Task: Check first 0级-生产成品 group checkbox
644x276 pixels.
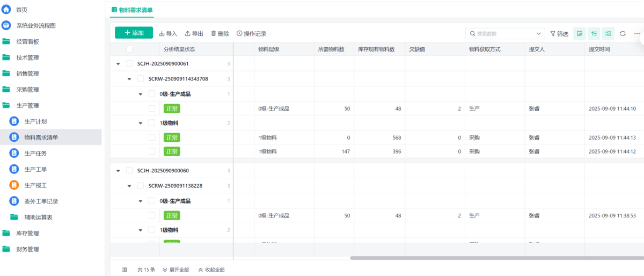Action: tap(152, 93)
